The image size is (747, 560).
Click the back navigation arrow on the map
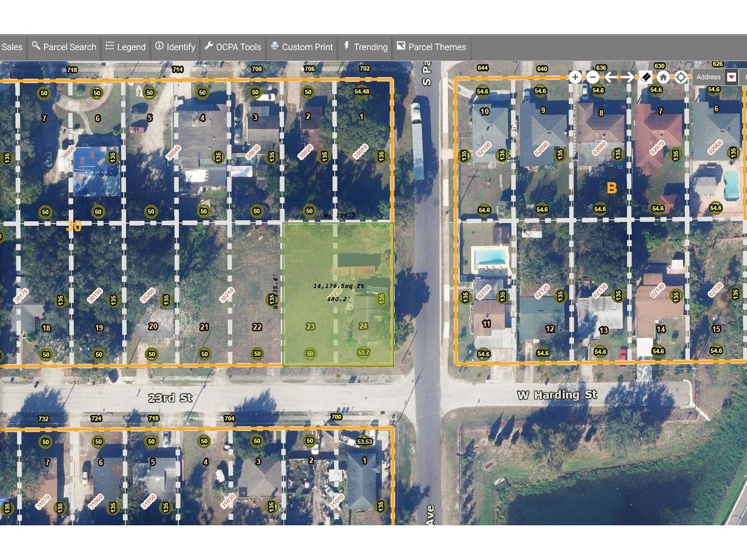pos(611,77)
